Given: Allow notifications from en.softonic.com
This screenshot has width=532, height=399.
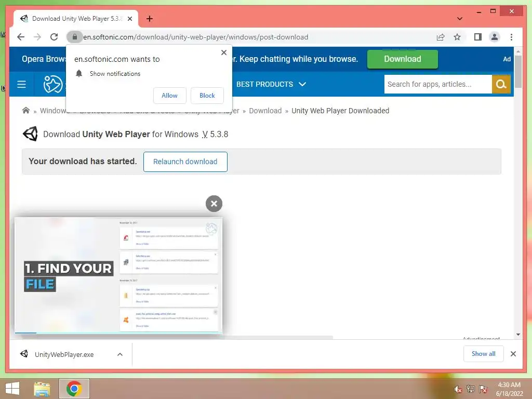Looking at the screenshot, I should coord(170,96).
